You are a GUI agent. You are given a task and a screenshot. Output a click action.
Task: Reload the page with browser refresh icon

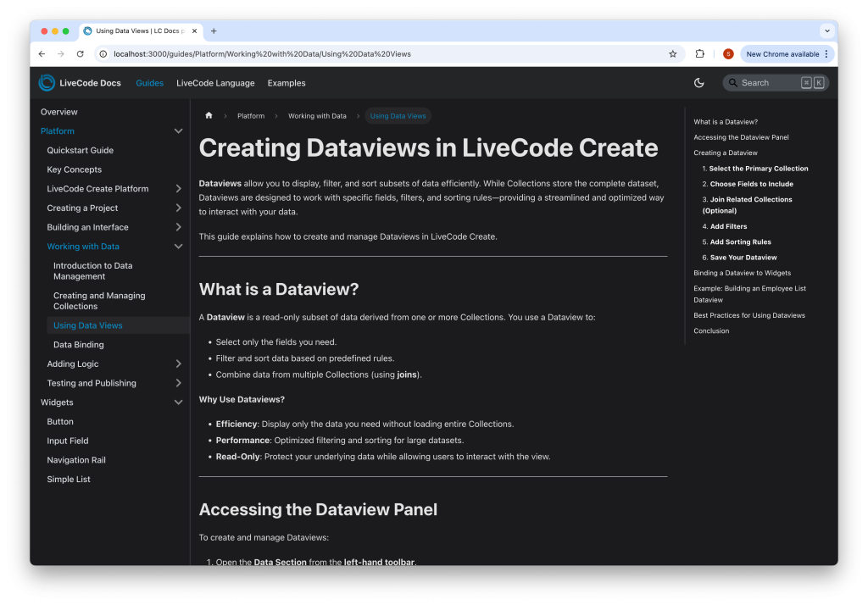click(x=81, y=54)
